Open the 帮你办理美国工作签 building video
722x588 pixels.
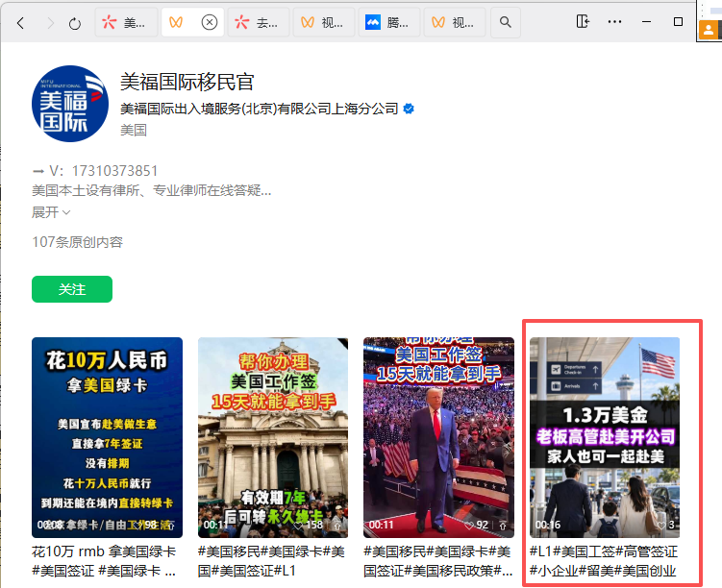pyautogui.click(x=273, y=437)
